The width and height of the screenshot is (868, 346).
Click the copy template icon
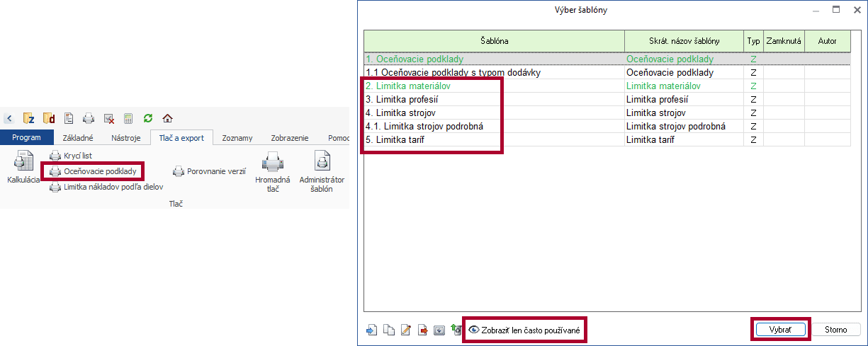tap(388, 330)
